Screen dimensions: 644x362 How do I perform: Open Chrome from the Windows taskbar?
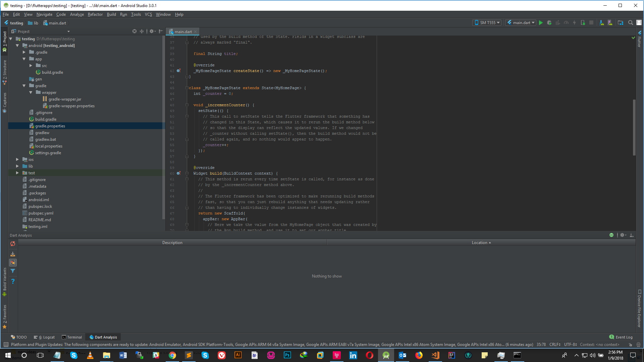pos(172,355)
